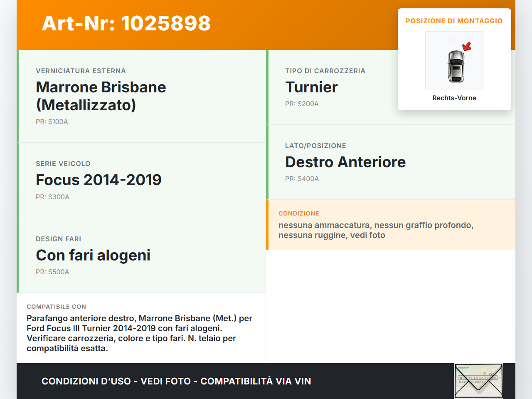Click the COMPATIBILE CON description paragraph
The image size is (532, 399).
click(139, 333)
